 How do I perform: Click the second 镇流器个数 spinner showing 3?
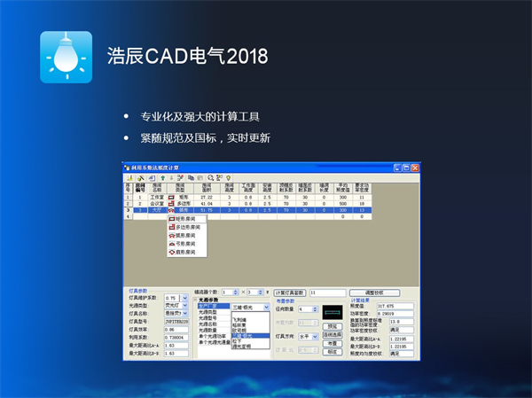coord(260,293)
